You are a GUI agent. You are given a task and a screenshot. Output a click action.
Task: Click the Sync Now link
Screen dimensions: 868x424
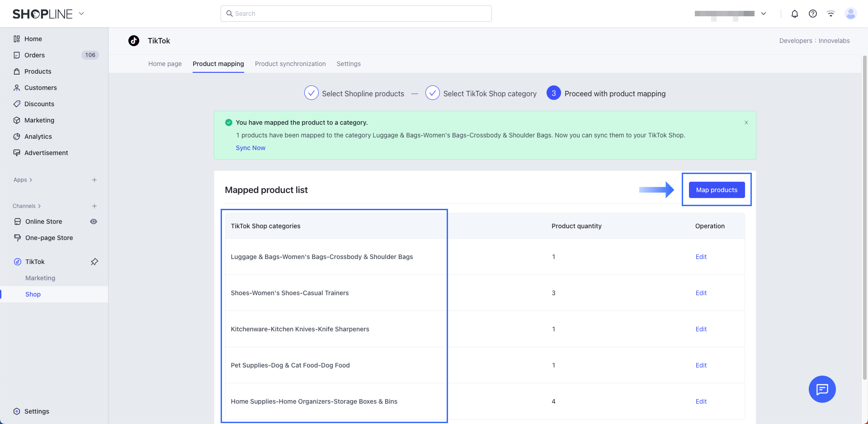pyautogui.click(x=250, y=148)
